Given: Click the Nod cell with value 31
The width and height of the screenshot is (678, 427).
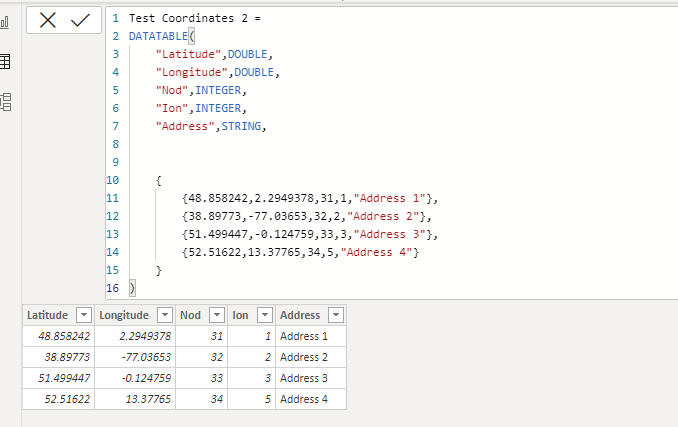Looking at the screenshot, I should click(x=201, y=336).
